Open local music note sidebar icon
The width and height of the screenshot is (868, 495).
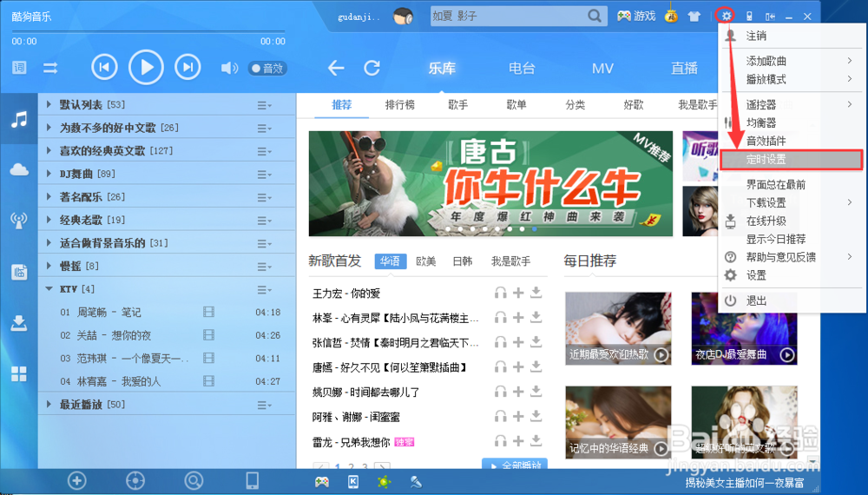point(19,119)
